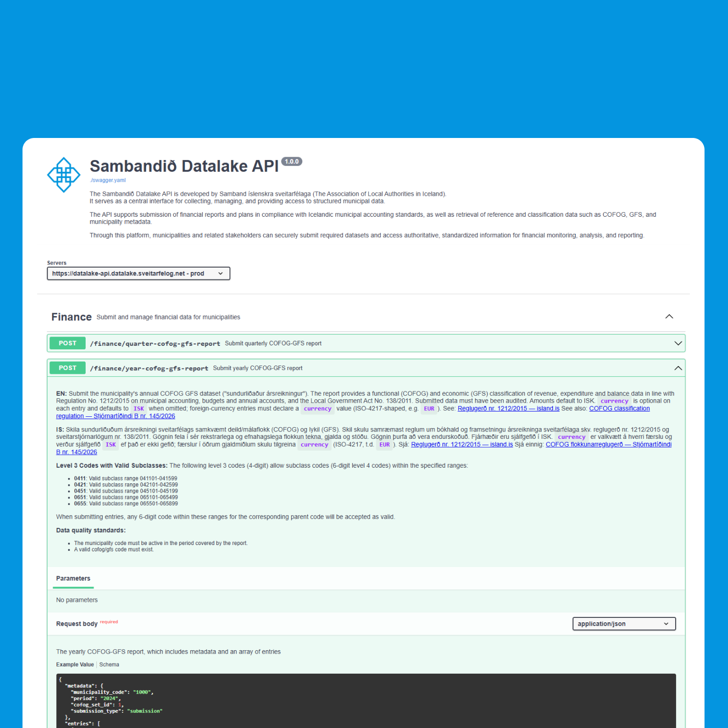Click the period "2024" line in example

95,699
